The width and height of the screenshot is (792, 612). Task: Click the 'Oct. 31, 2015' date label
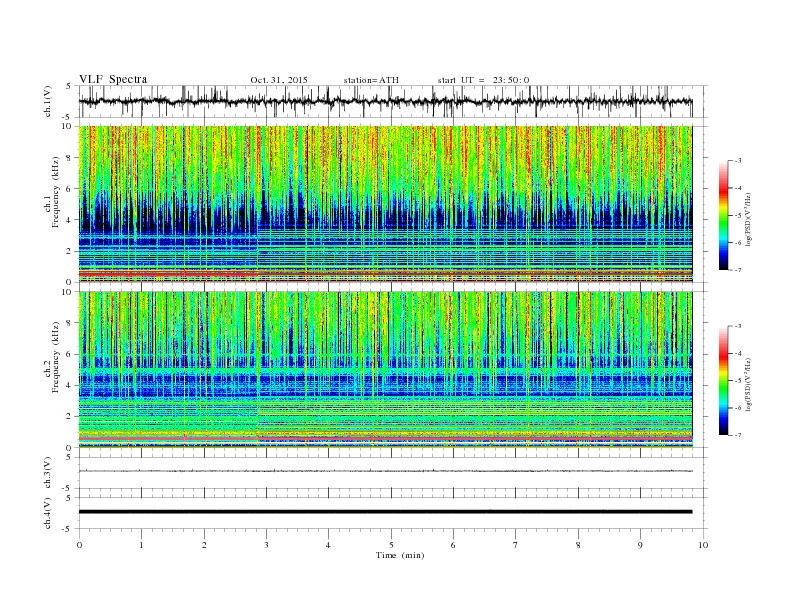point(279,80)
